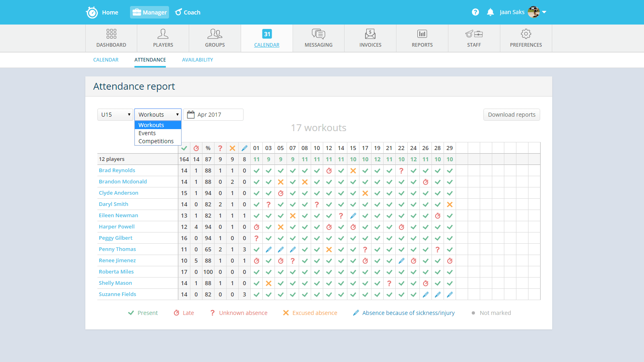Open the Reports chart icon
Screen dimensions: 644x362
(x=422, y=34)
